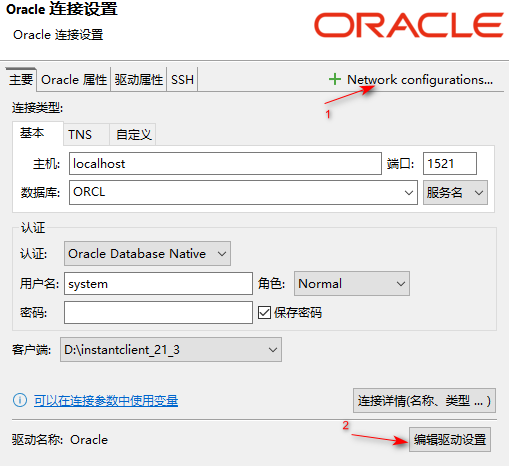Select the TNS connection type tab
The image size is (509, 466).
80,135
